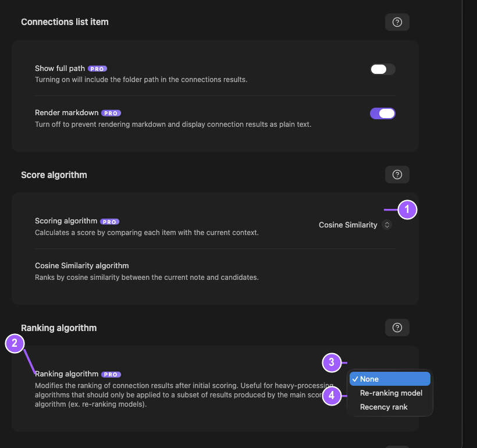Click the Cosine Similarity algorithm heading

coord(82,266)
